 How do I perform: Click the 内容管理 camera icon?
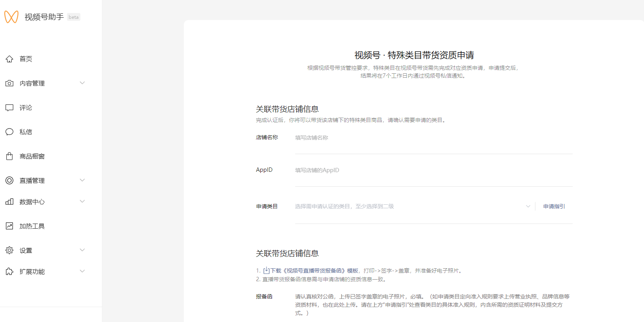point(9,83)
